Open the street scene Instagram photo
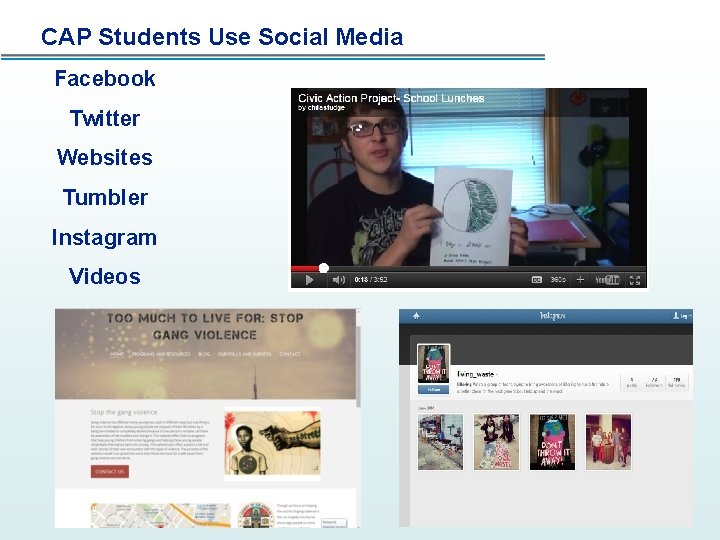The image size is (720, 540). [x=440, y=442]
